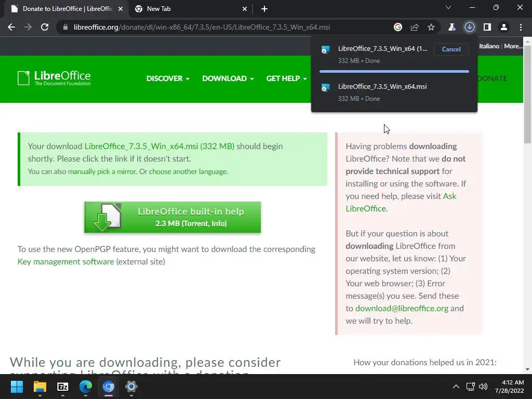Click the Torrent link on help button
This screenshot has width=532, height=399.
coord(196,223)
